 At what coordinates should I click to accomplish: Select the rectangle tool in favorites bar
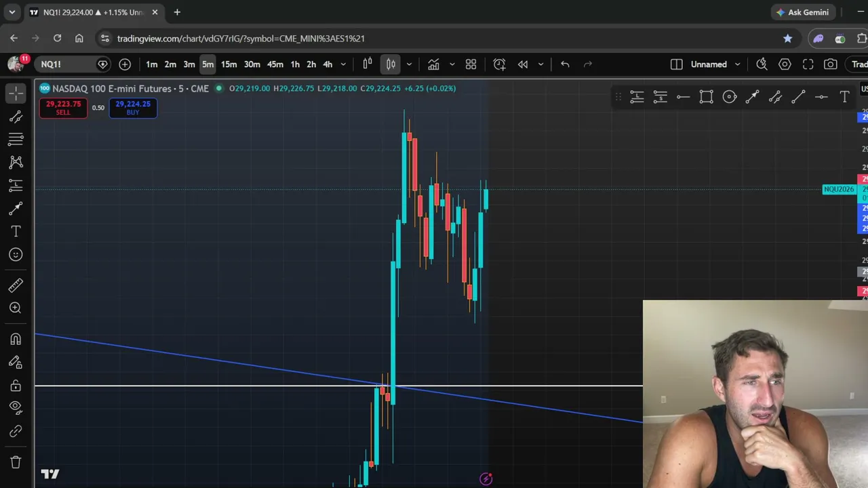(x=706, y=98)
